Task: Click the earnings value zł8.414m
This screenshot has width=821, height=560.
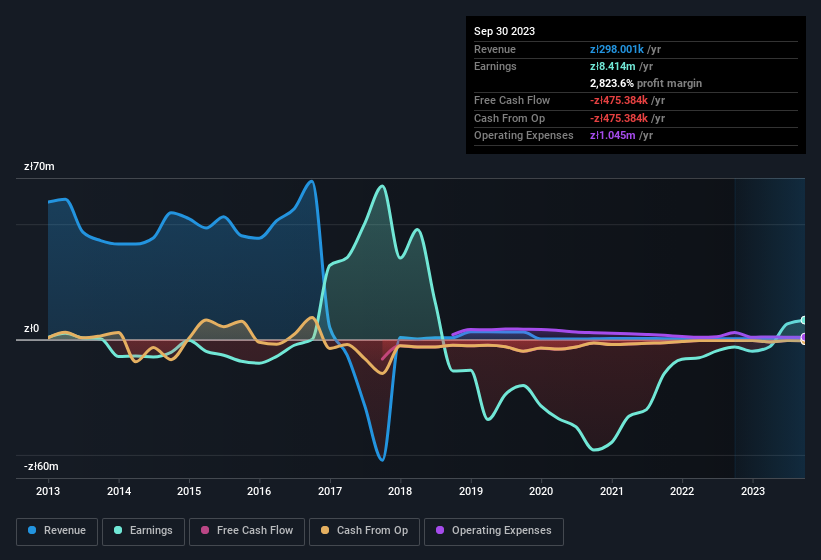Action: 613,66
